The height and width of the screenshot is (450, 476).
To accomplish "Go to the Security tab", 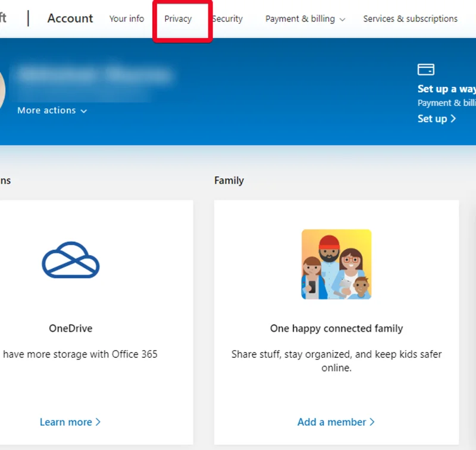I will [x=228, y=19].
